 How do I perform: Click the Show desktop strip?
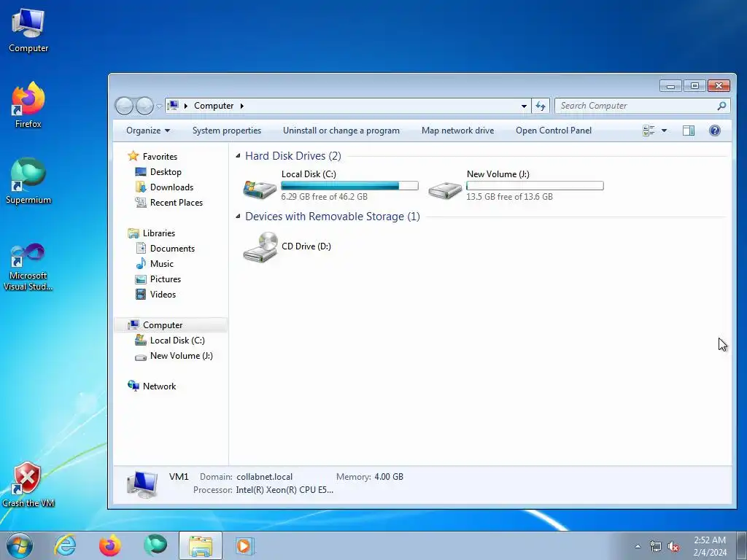(x=742, y=545)
